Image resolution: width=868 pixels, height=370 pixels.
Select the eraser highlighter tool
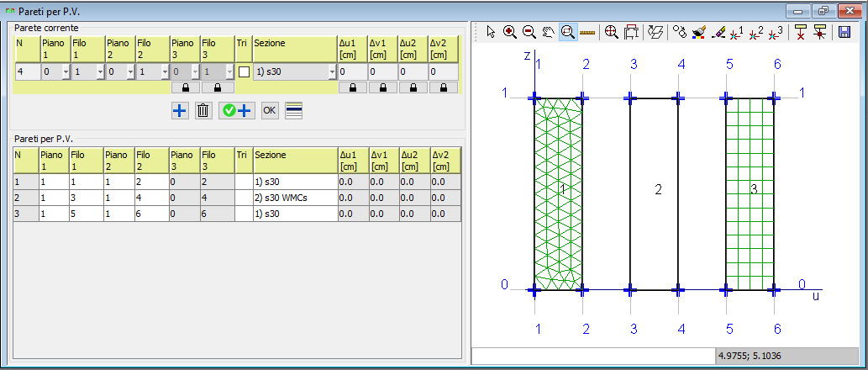(x=718, y=32)
